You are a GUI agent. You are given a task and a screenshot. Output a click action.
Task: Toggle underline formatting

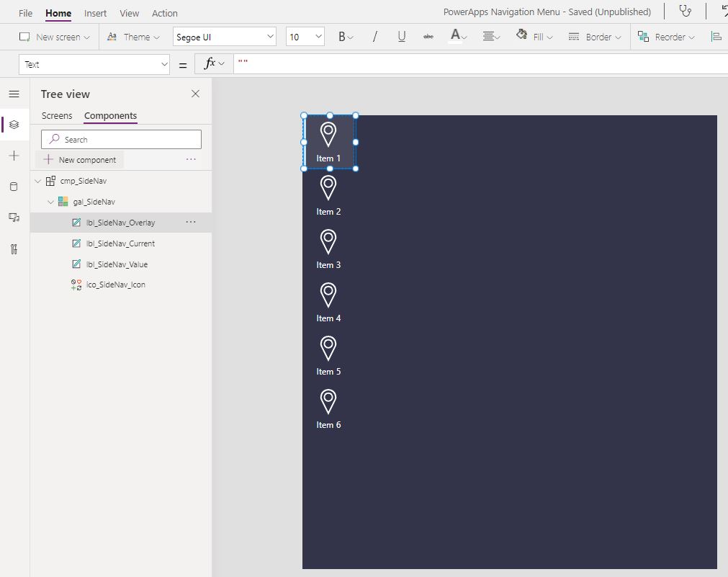click(x=402, y=37)
